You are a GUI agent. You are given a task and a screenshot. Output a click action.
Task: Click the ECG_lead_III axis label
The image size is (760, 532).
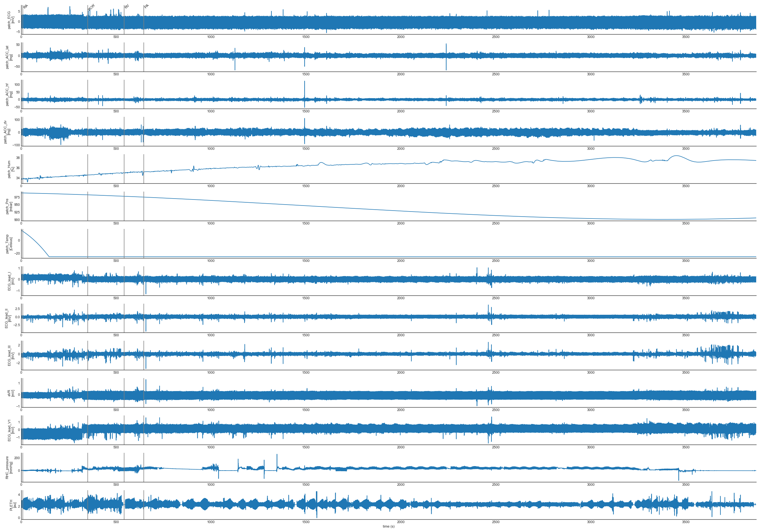pos(10,356)
